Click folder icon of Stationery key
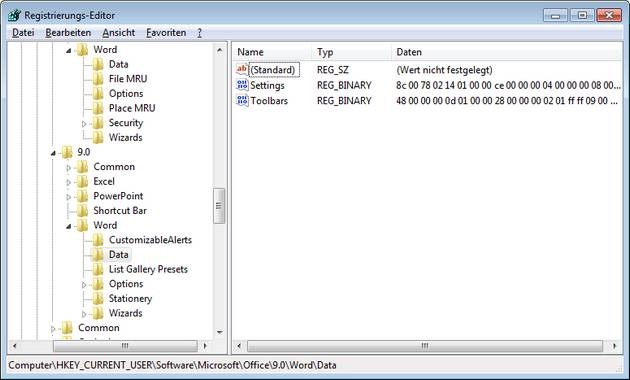The width and height of the screenshot is (630, 380). click(x=98, y=299)
